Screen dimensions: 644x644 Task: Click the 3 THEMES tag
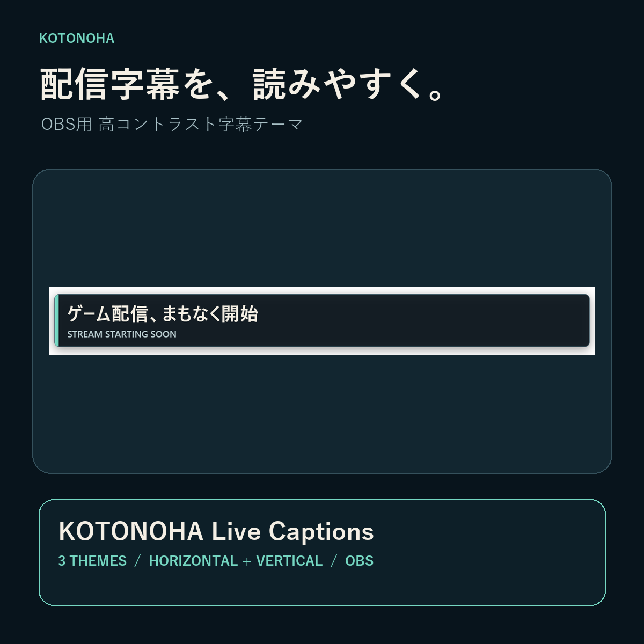tap(92, 561)
